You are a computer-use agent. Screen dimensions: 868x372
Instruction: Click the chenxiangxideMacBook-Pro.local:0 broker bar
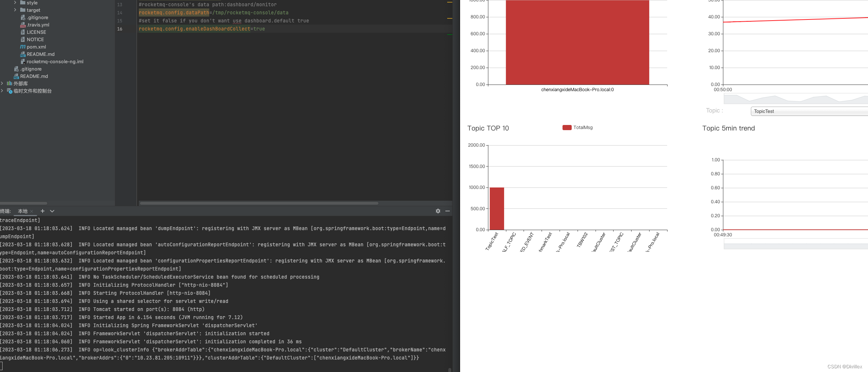tap(577, 42)
